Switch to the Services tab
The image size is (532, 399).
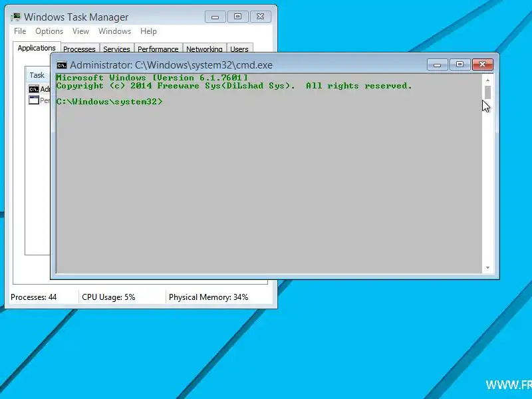pos(116,49)
